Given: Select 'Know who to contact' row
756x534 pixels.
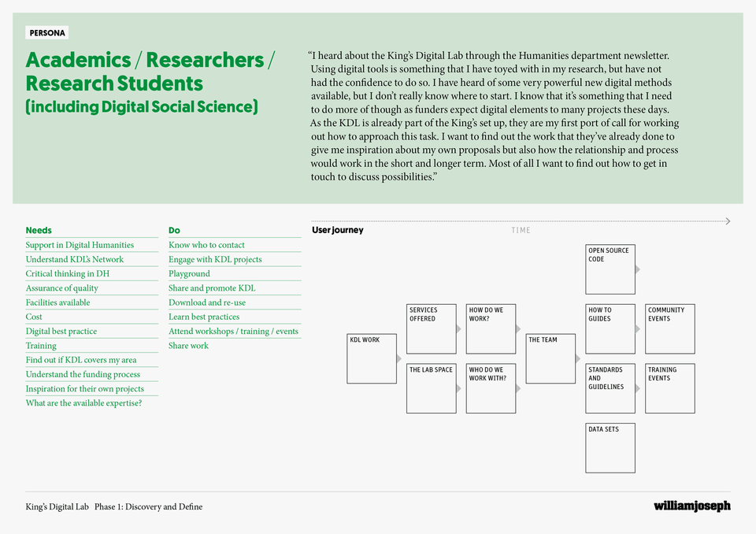Looking at the screenshot, I should (x=235, y=245).
